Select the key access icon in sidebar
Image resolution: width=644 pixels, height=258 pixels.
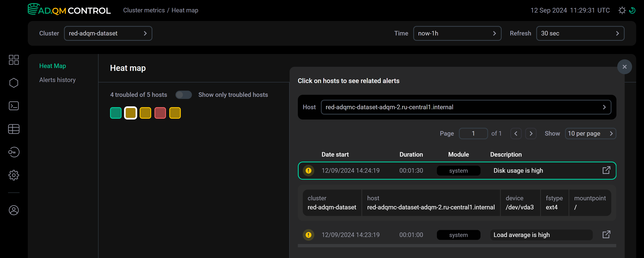coord(14,152)
